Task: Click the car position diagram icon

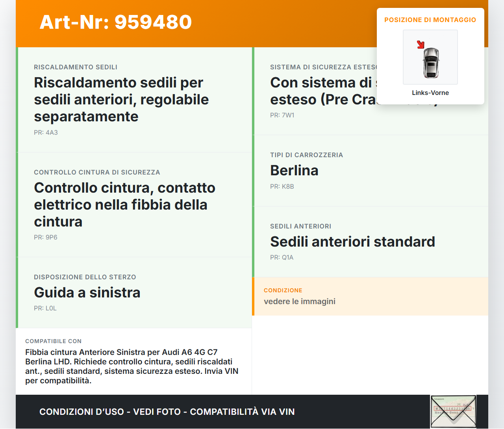Action: point(430,57)
